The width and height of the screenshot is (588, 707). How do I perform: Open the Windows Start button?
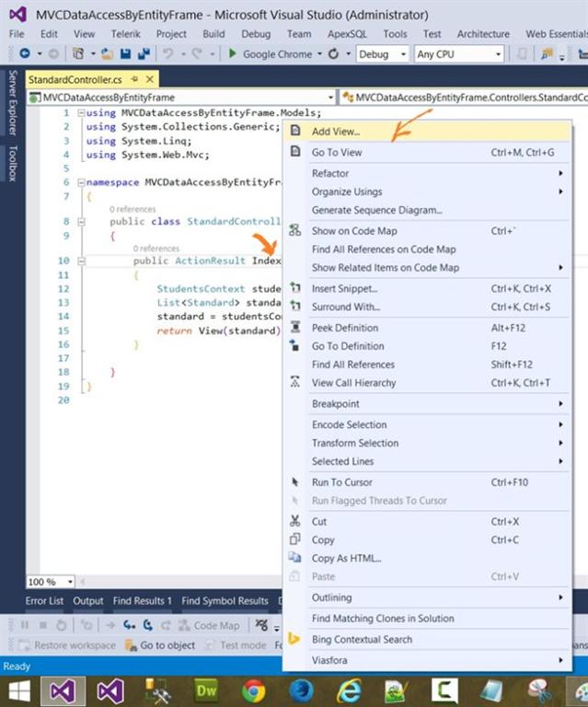pyautogui.click(x=19, y=690)
